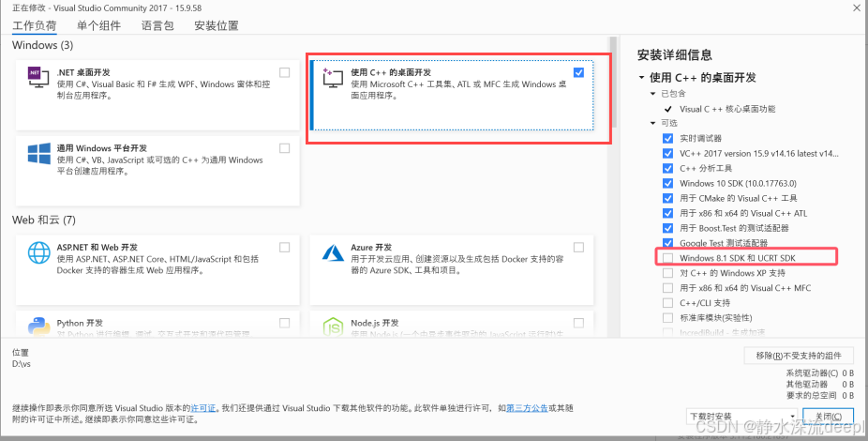Click the 要求的总空间 value row

click(820, 395)
